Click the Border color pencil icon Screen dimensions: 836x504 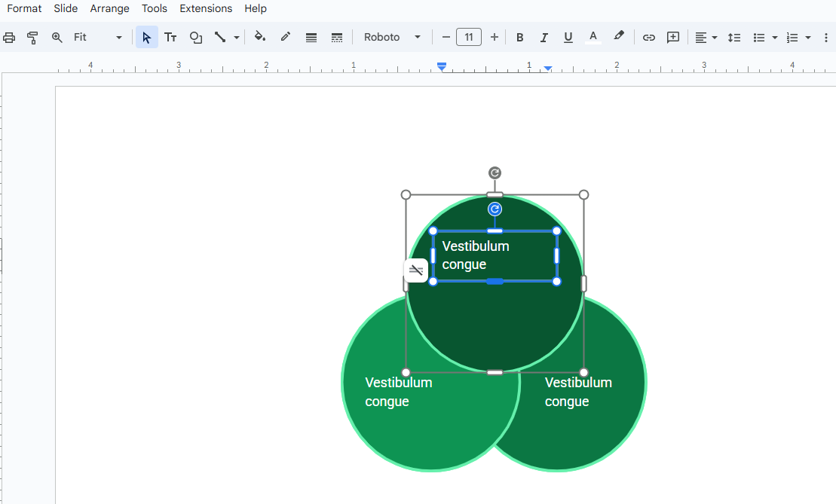tap(286, 37)
